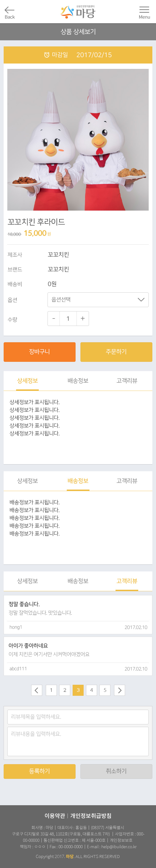Open the hamburger Menu icon
Image resolution: width=156 pixels, height=868 pixels.
144,10
